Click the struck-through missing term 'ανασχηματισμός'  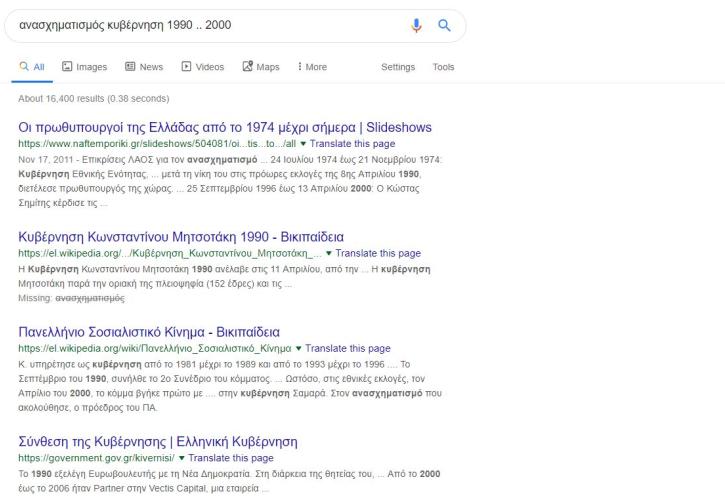(90, 298)
